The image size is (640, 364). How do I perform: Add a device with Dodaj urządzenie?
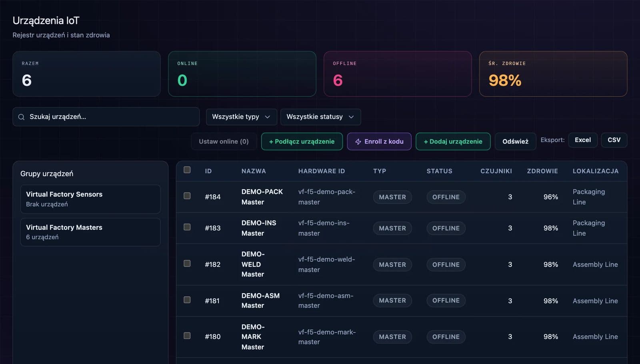tap(453, 141)
